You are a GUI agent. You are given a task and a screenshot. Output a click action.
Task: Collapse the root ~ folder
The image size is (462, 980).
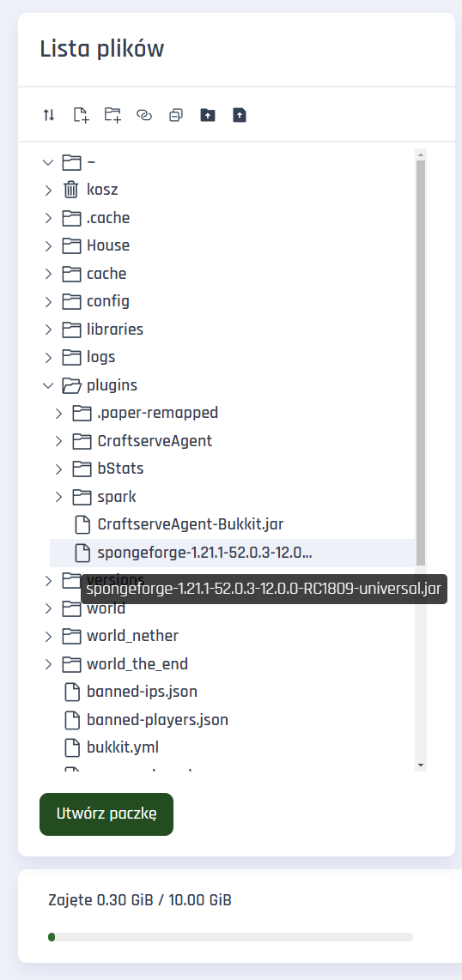click(x=48, y=162)
